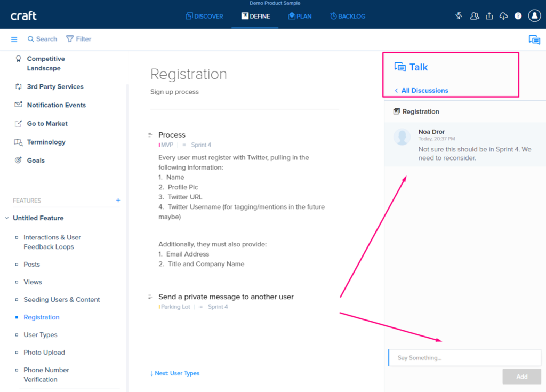546x392 pixels.
Task: Go back to All Discussions
Action: 421,91
